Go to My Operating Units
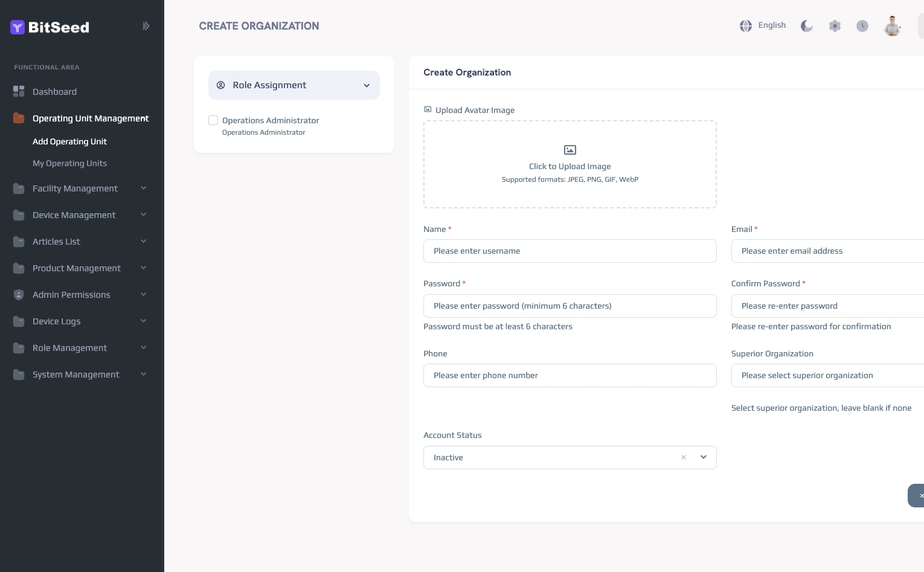Screen dimensions: 924x572 [x=69, y=163]
